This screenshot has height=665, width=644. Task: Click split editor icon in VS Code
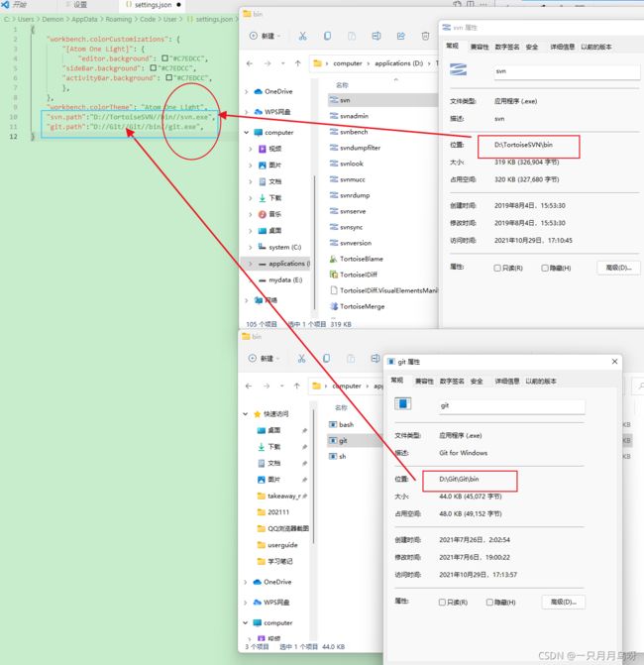point(471,4)
